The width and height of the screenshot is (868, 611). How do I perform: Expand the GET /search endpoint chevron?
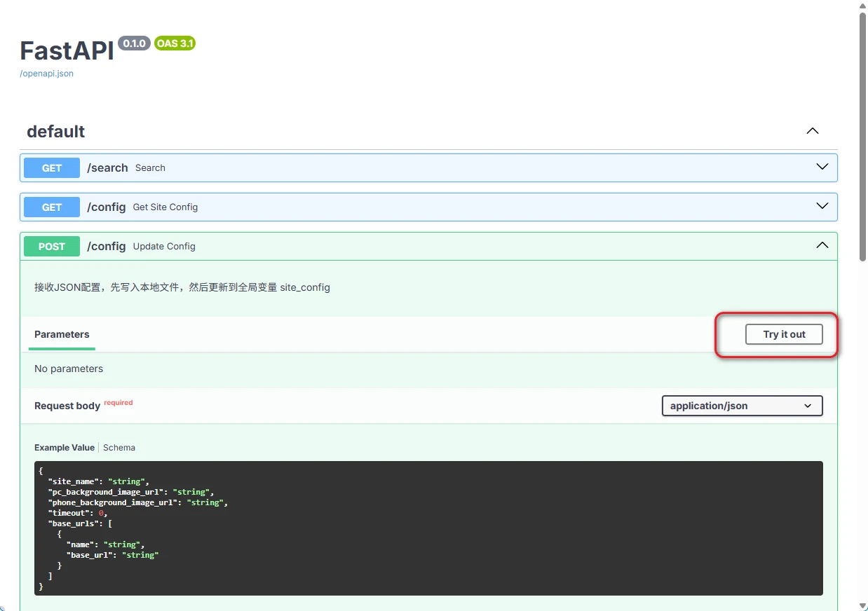822,167
